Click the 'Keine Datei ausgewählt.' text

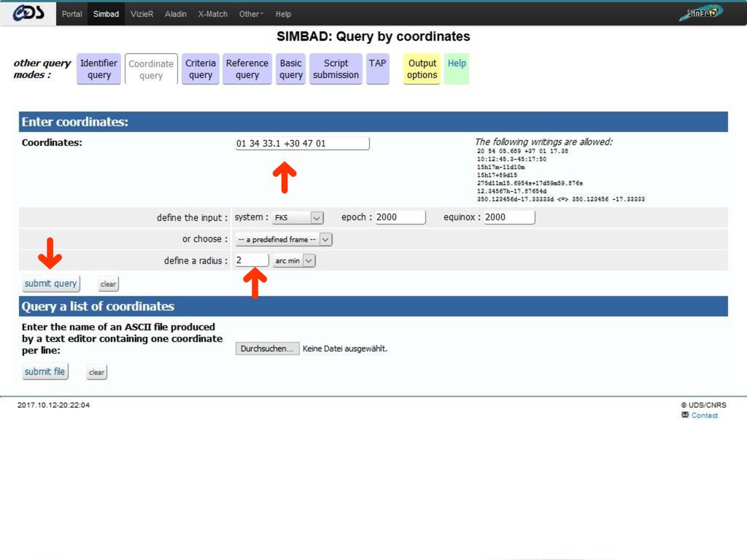click(x=345, y=349)
